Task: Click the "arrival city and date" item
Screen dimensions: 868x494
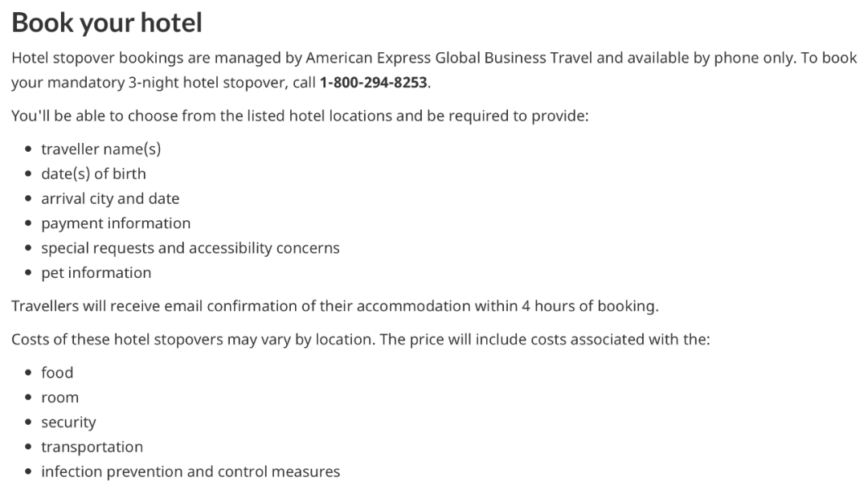Action: point(110,198)
